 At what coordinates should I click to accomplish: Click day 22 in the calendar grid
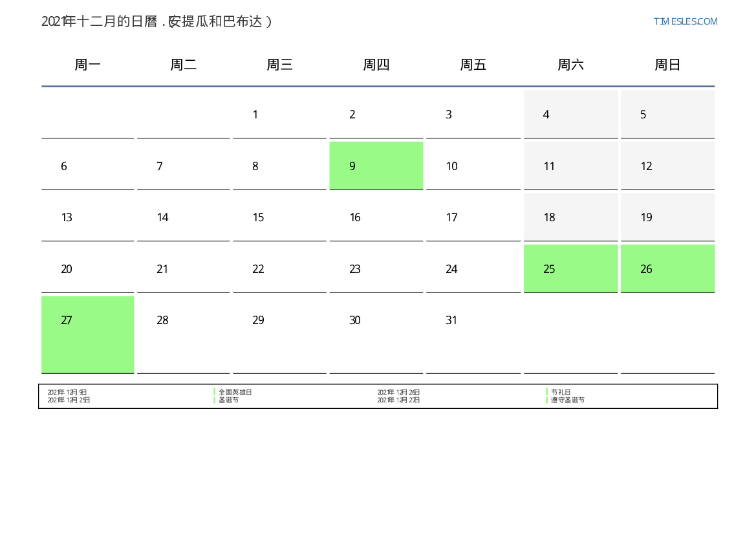[x=279, y=269]
